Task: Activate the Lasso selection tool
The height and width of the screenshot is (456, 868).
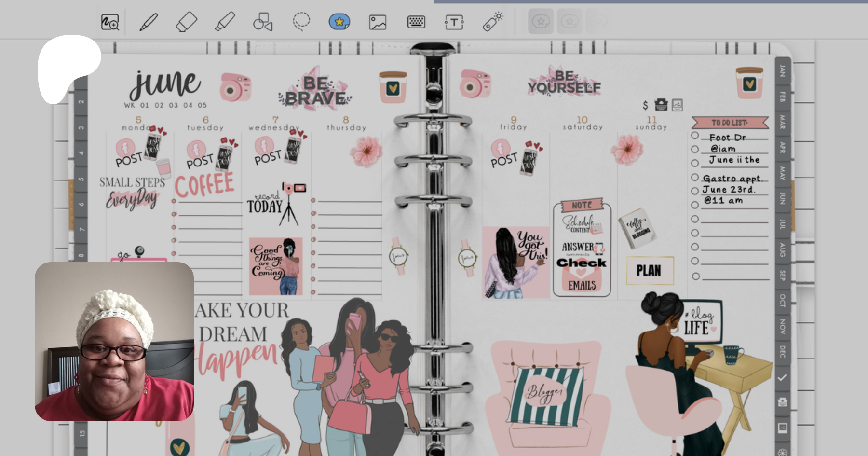Action: [301, 22]
